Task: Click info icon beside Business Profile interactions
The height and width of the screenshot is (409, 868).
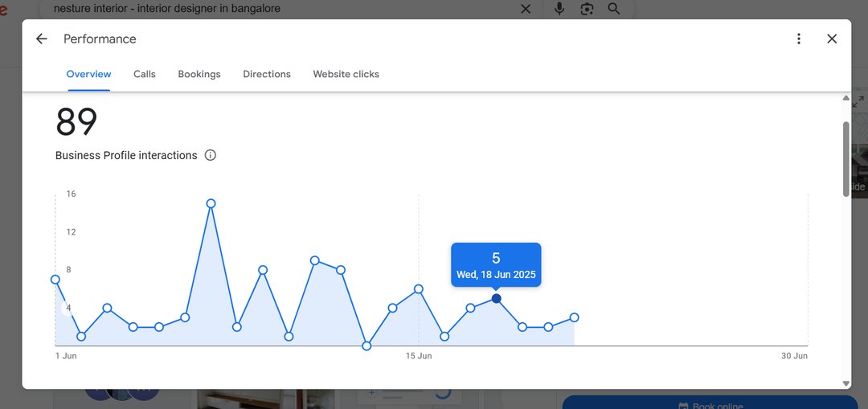Action: point(211,155)
